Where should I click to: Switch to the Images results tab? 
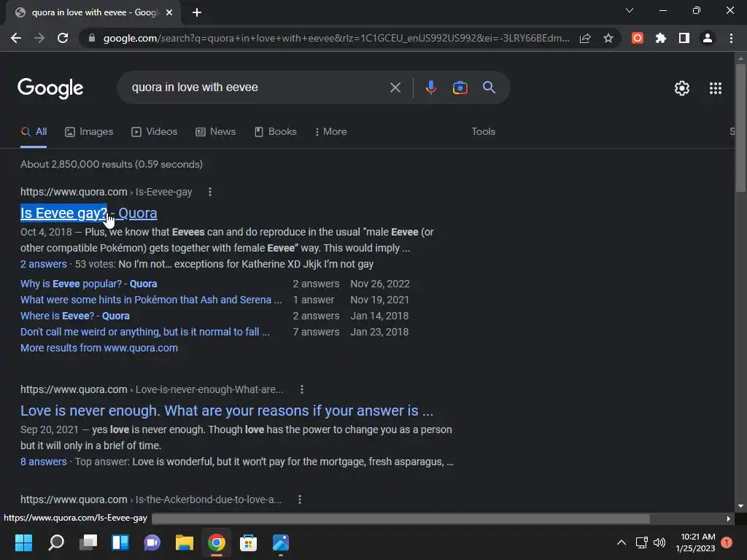point(89,132)
